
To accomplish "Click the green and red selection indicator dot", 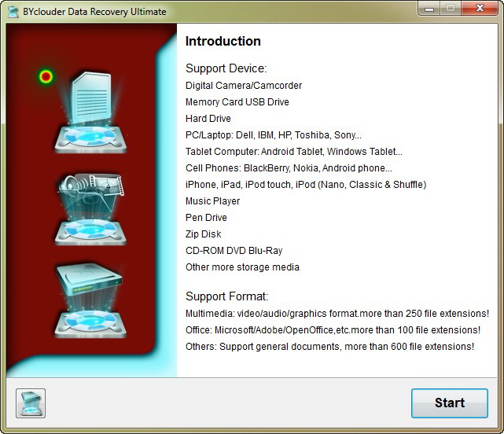I will 46,76.
